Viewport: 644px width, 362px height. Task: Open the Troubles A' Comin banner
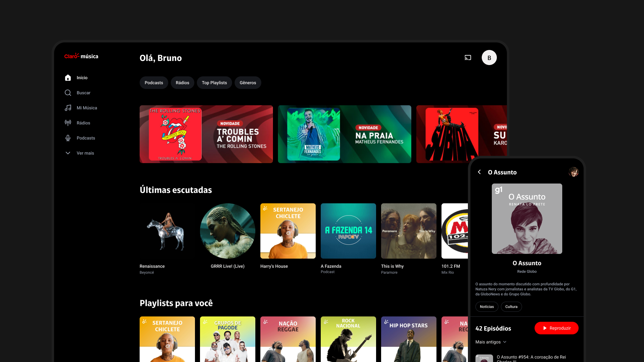(206, 134)
